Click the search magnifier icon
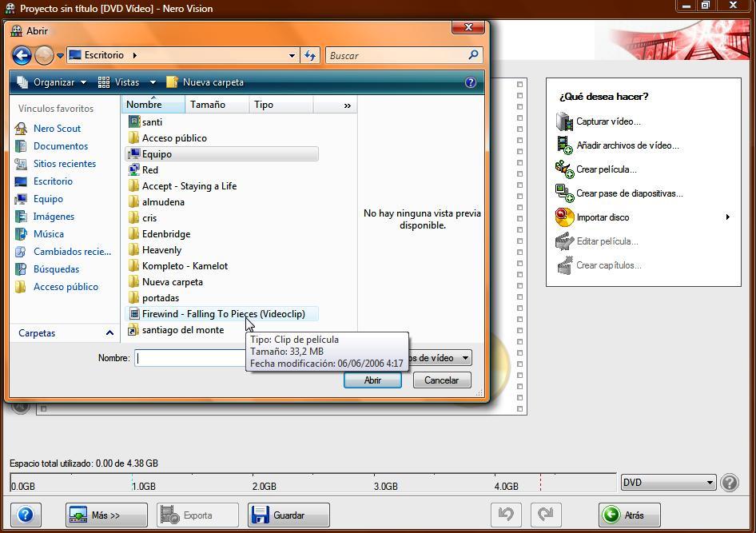 [x=473, y=55]
